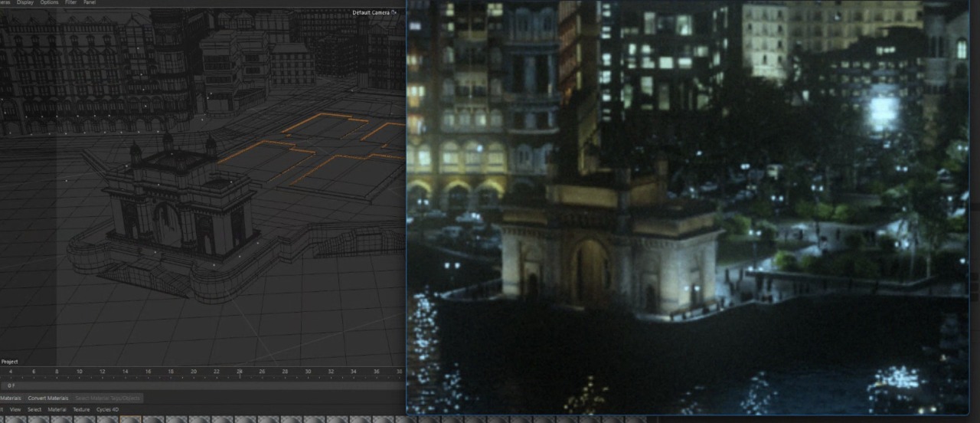This screenshot has width=980, height=423.
Task: Open the material manager View menu
Action: pos(15,409)
